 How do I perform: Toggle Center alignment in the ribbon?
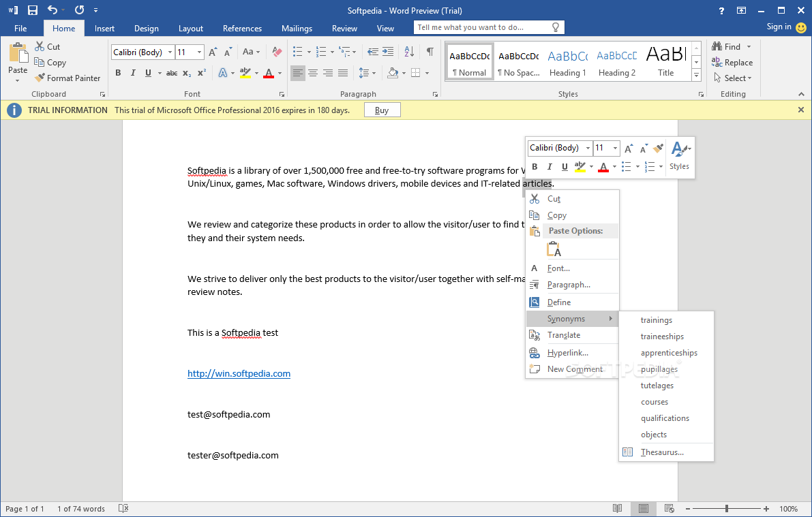coord(313,73)
